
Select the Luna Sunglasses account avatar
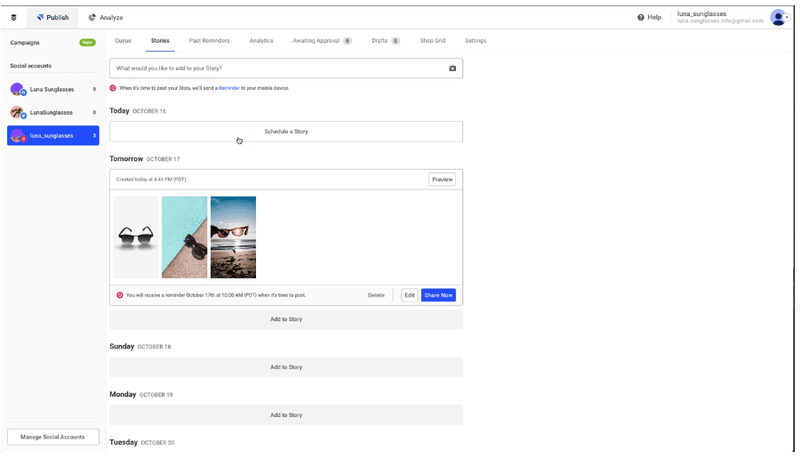click(17, 89)
